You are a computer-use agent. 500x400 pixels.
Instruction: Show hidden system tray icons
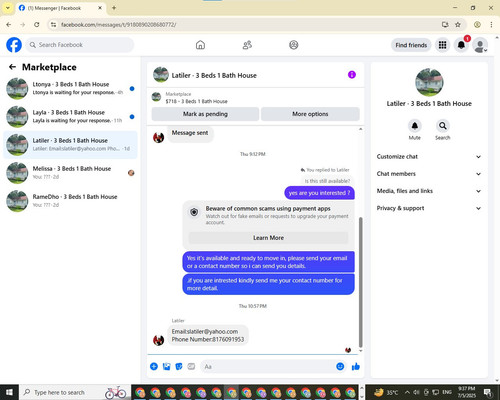coord(407,392)
